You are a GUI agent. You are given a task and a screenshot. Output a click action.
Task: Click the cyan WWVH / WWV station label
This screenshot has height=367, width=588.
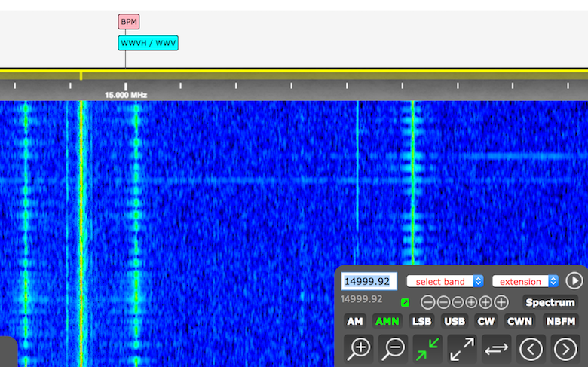pyautogui.click(x=148, y=43)
